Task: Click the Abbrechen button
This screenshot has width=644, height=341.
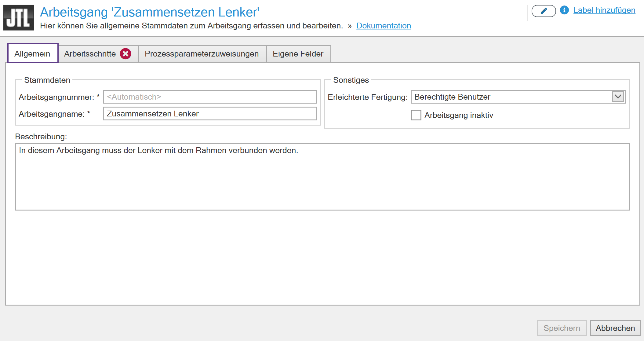Action: click(615, 328)
